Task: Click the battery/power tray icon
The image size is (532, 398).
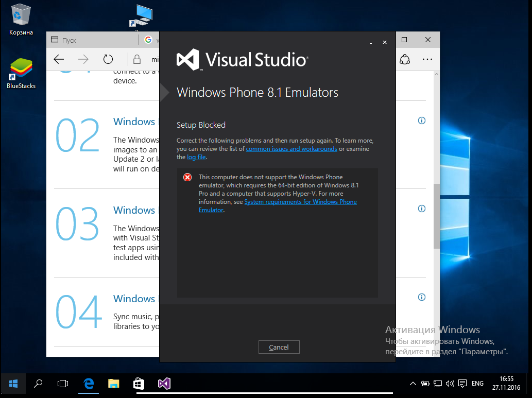Action: point(425,384)
